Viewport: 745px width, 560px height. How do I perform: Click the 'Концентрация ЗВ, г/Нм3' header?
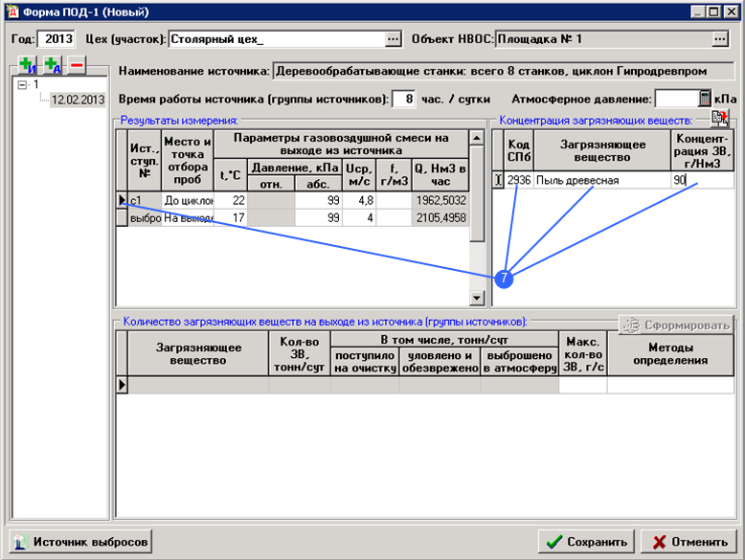pyautogui.click(x=703, y=150)
